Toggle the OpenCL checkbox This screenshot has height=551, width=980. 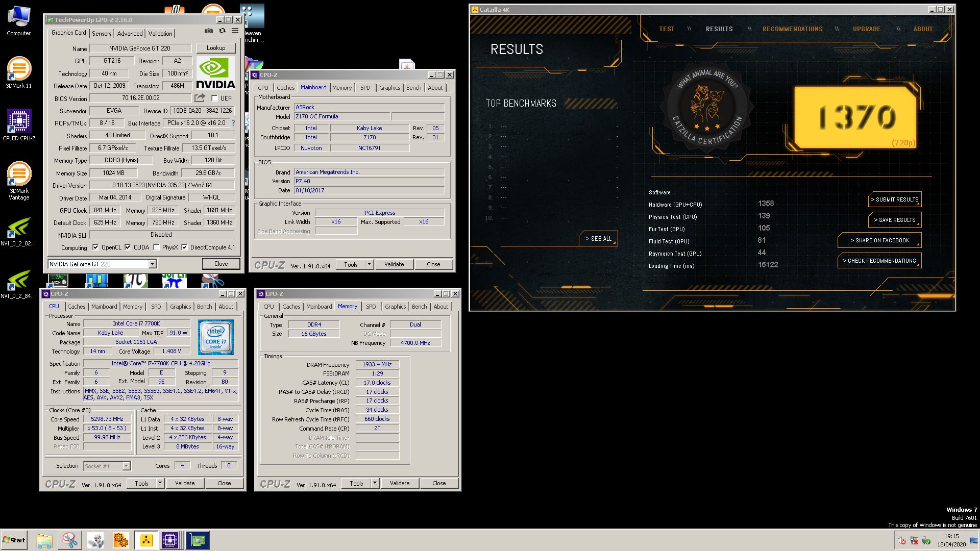pos(95,247)
